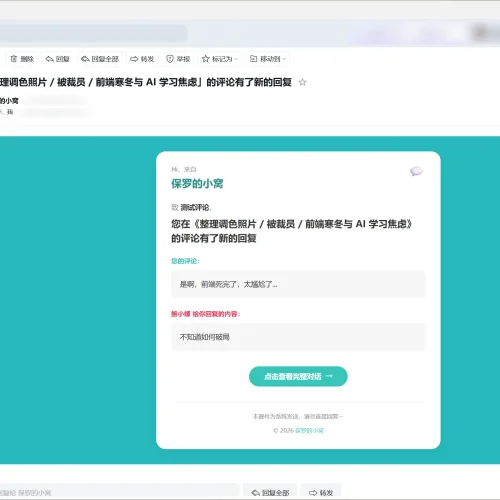Click the chat bubble icon in the email card
Image resolution: width=500 pixels, height=500 pixels.
click(416, 171)
